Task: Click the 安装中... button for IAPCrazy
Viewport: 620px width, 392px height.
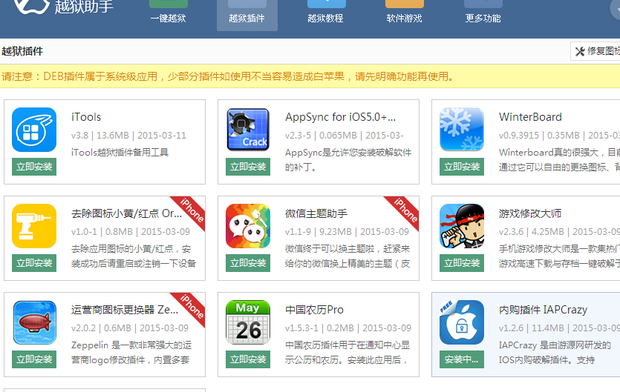Action: coord(462,359)
